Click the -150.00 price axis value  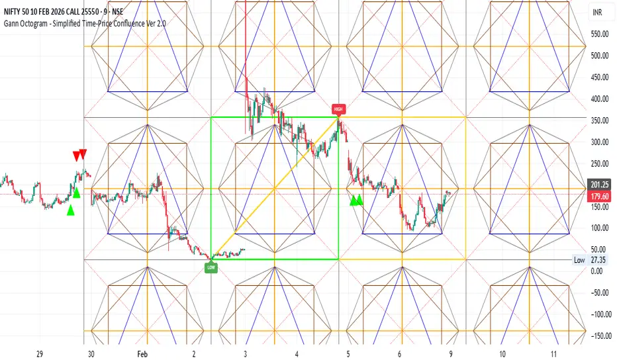[601, 336]
